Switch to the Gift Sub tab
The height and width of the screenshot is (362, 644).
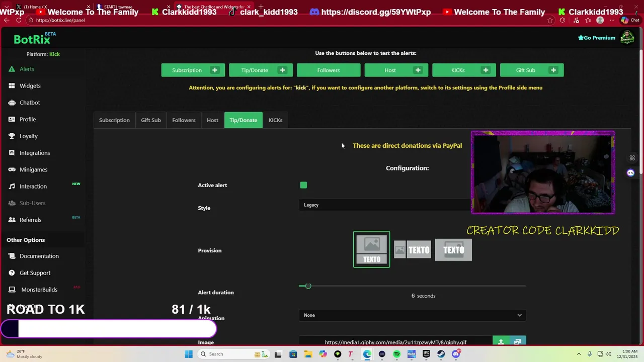coord(151,120)
